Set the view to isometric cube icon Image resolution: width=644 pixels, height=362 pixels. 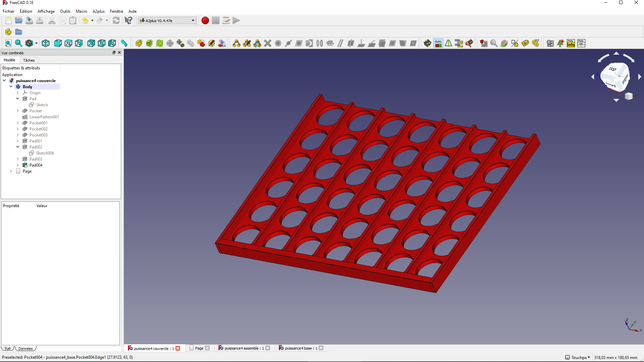point(46,43)
